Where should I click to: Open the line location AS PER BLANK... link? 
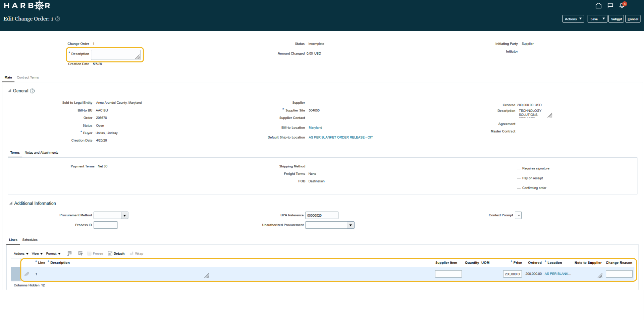[558, 274]
